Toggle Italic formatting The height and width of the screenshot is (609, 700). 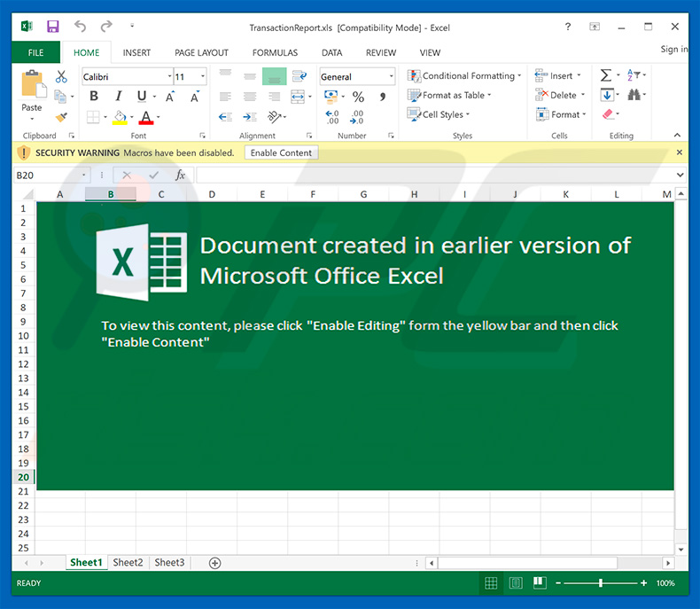coord(119,97)
